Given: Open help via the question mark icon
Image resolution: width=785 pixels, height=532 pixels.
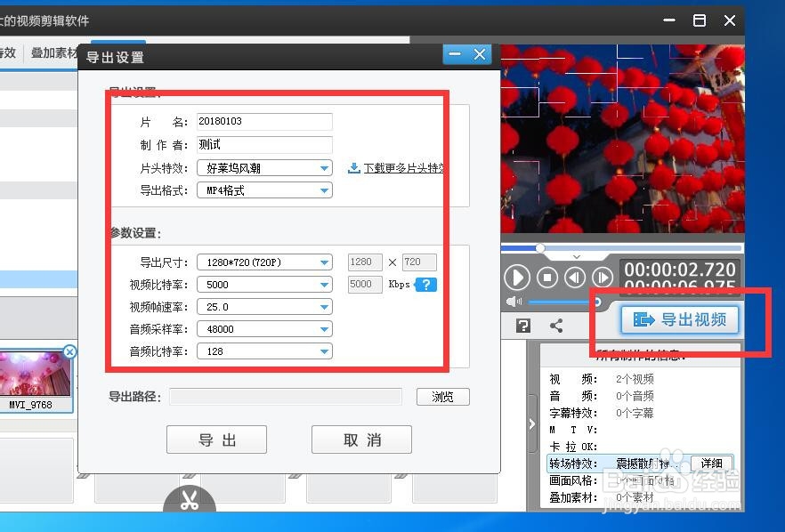Looking at the screenshot, I should point(523,326).
